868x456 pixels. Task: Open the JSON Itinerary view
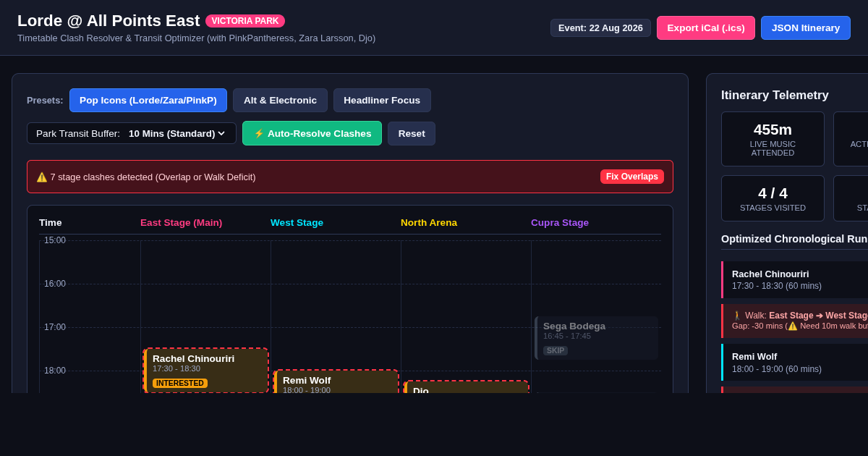pos(806,28)
